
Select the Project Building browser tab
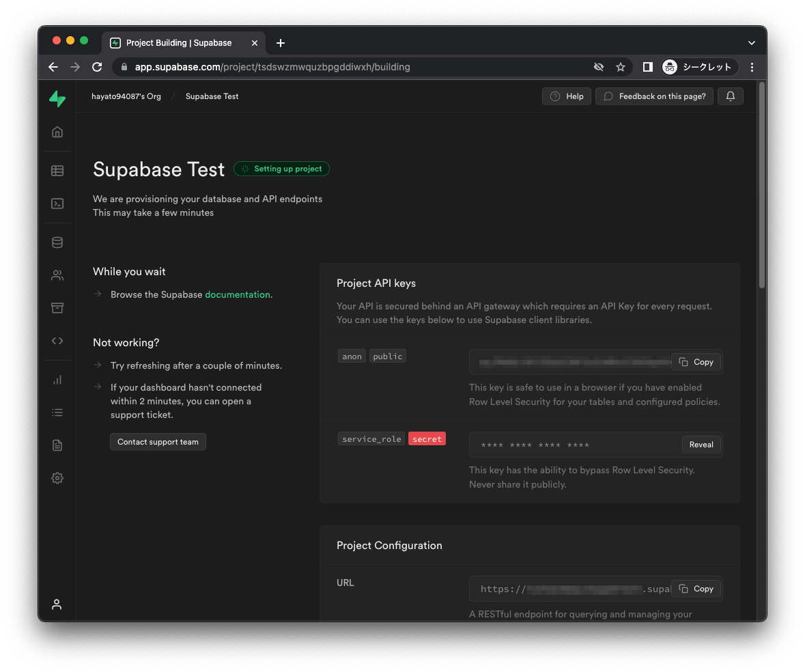[x=179, y=43]
